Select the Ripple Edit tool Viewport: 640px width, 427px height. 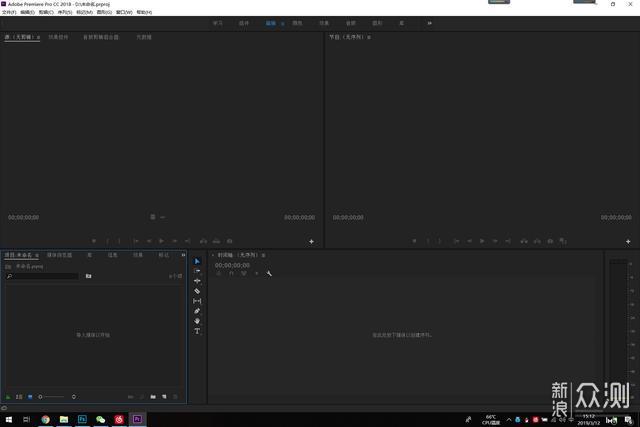(197, 281)
